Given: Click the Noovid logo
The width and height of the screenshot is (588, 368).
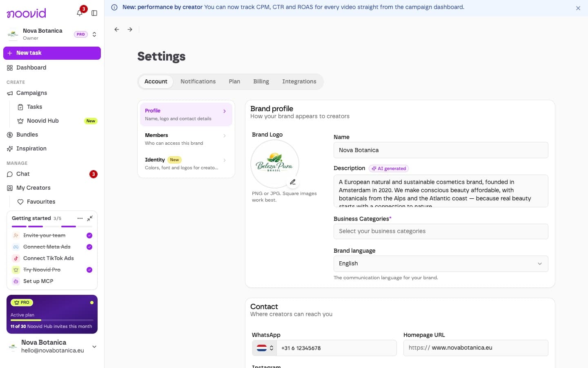Looking at the screenshot, I should point(27,13).
